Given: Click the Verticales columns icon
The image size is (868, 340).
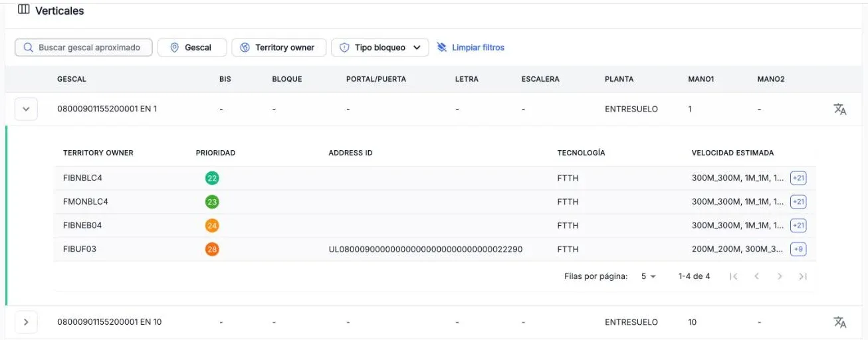Looking at the screenshot, I should coord(24,10).
